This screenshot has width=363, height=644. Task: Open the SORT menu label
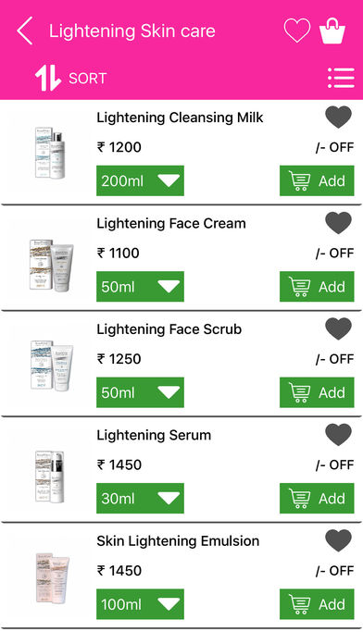[88, 78]
